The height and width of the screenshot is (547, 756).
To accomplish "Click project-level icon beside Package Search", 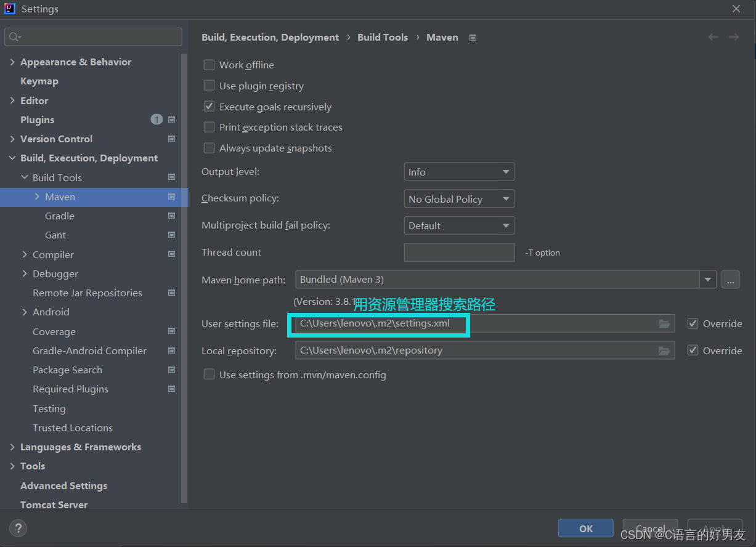I will [172, 370].
